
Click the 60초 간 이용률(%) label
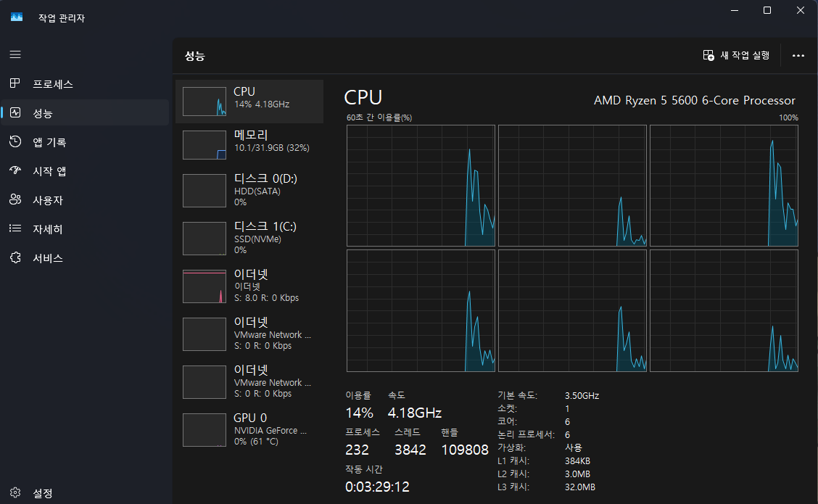[x=379, y=118]
